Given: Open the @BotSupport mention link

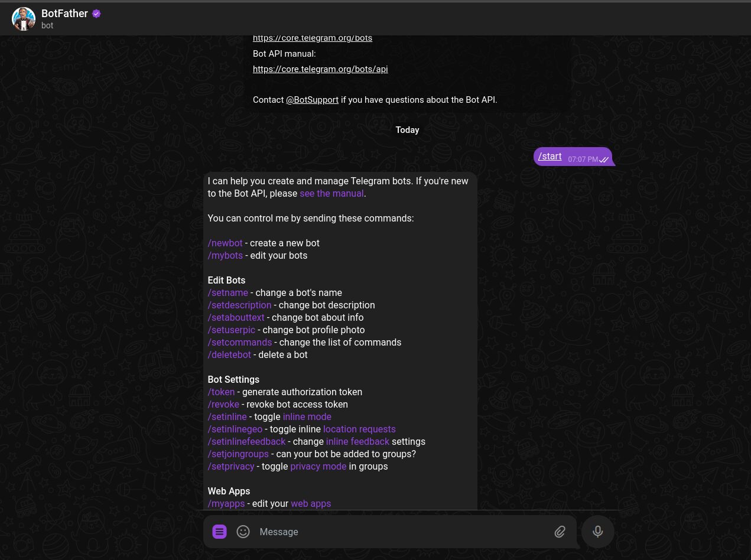Looking at the screenshot, I should pos(312,100).
